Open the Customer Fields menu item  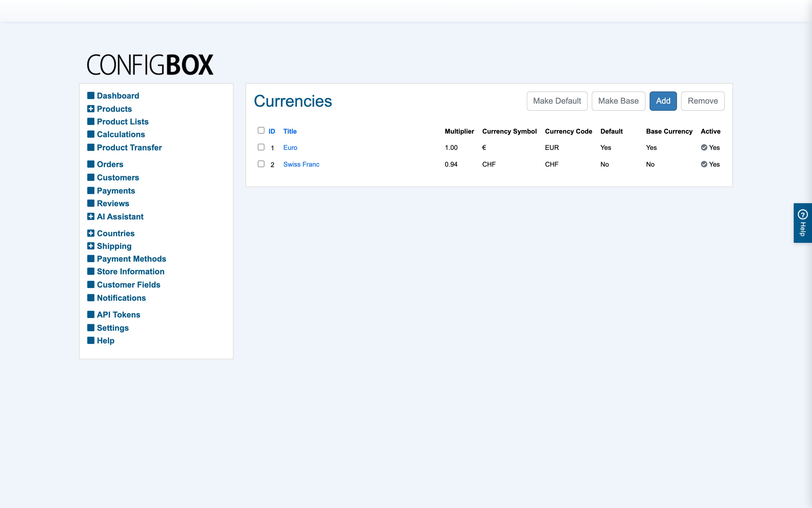[x=128, y=284]
